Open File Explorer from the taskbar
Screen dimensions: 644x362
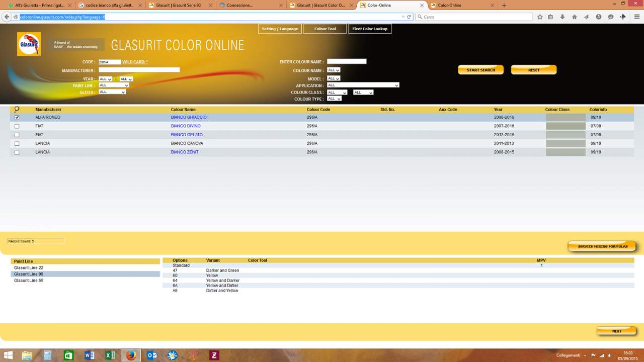(27, 355)
